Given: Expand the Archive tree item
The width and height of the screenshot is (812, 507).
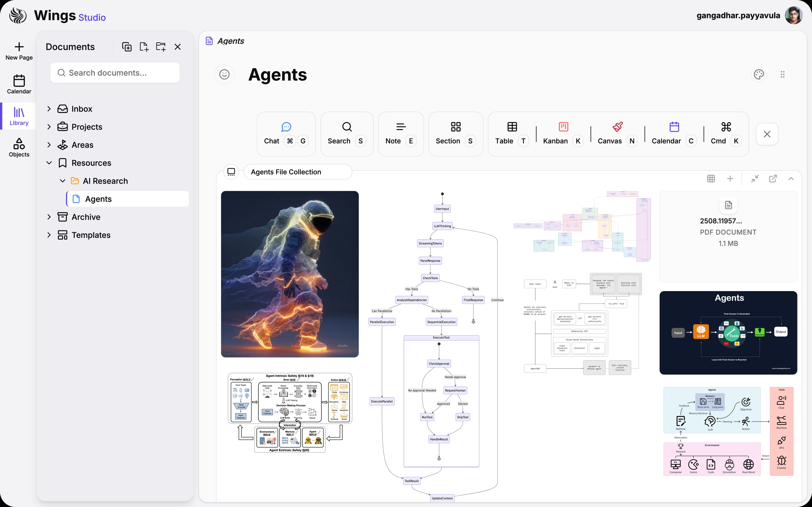Looking at the screenshot, I should [x=49, y=217].
